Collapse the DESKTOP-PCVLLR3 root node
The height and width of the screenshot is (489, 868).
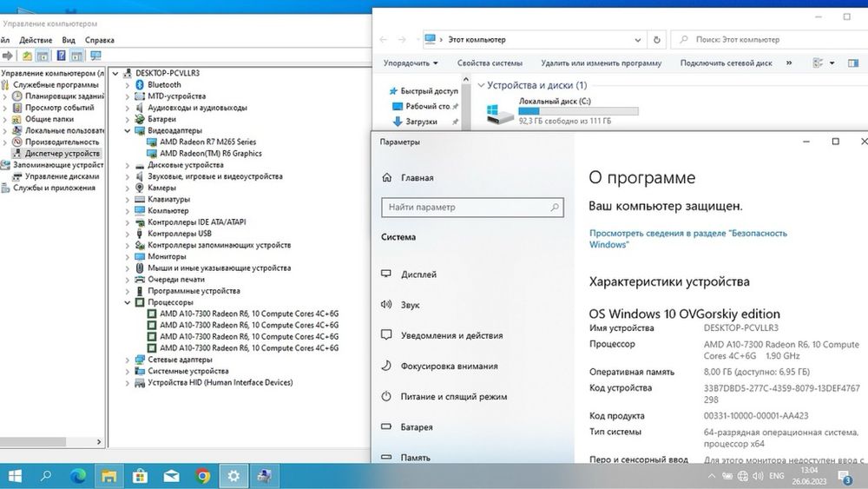coord(115,73)
